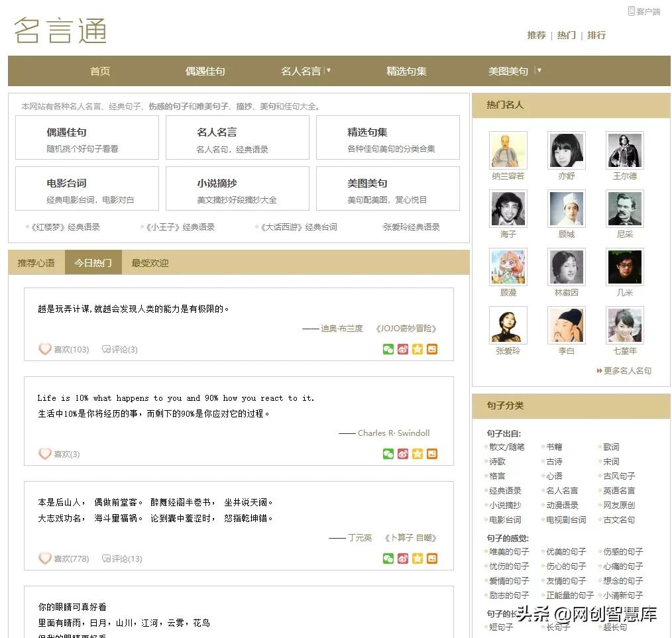This screenshot has height=638, width=672.
Task: Select 精选句集 from the navigation bar
Action: [x=406, y=71]
